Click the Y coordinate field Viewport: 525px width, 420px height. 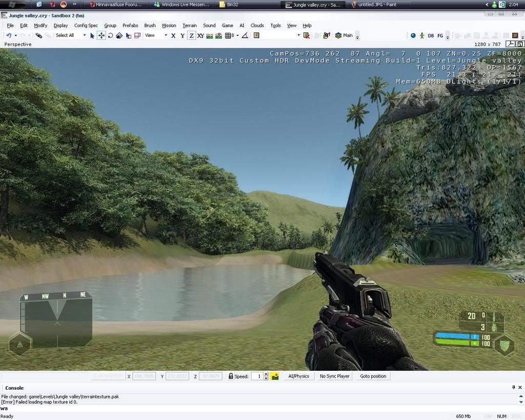(x=177, y=376)
